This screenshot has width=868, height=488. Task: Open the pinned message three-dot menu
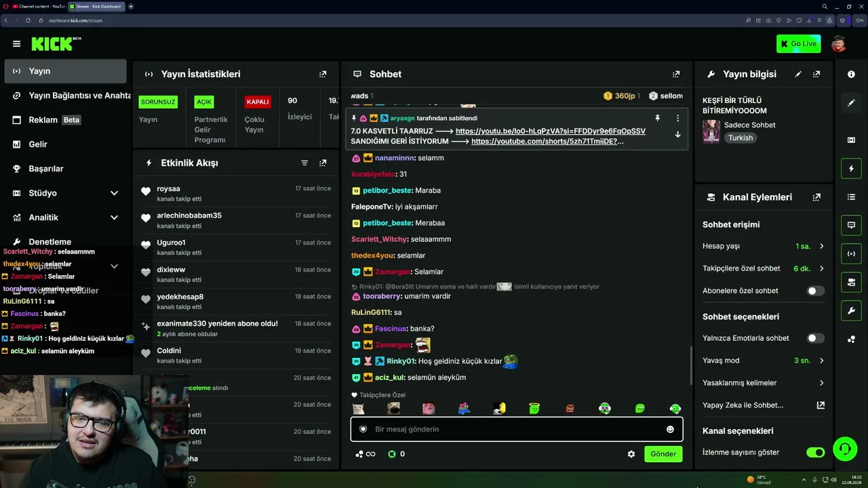point(677,118)
